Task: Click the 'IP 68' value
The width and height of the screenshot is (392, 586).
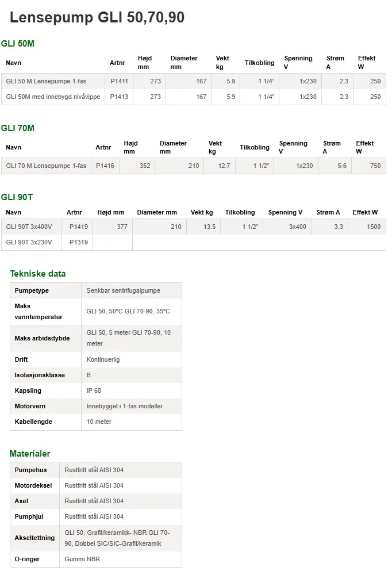Action: coord(94,390)
